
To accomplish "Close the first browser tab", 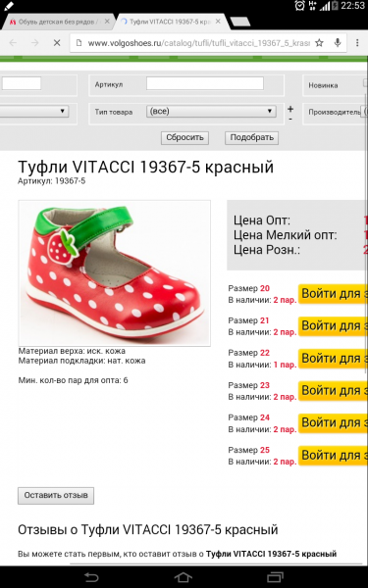I will pos(107,22).
